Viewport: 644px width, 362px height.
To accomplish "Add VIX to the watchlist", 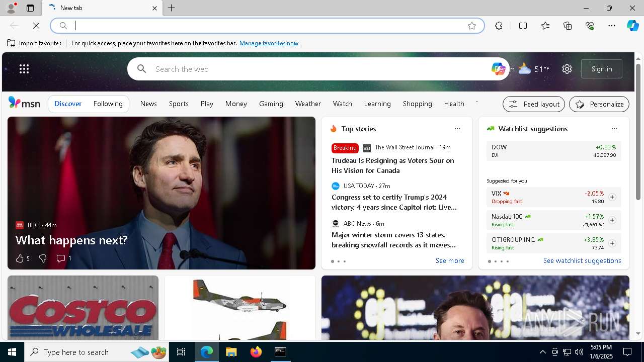I will [612, 197].
